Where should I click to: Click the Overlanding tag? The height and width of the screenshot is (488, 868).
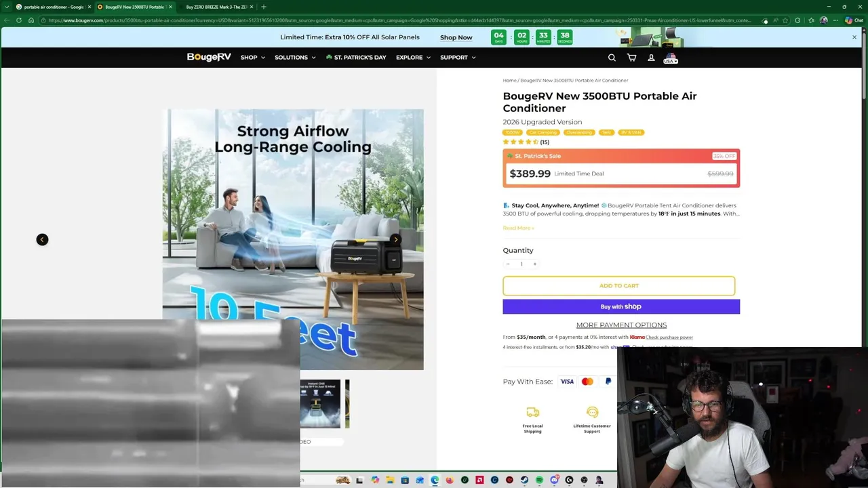[x=578, y=132]
